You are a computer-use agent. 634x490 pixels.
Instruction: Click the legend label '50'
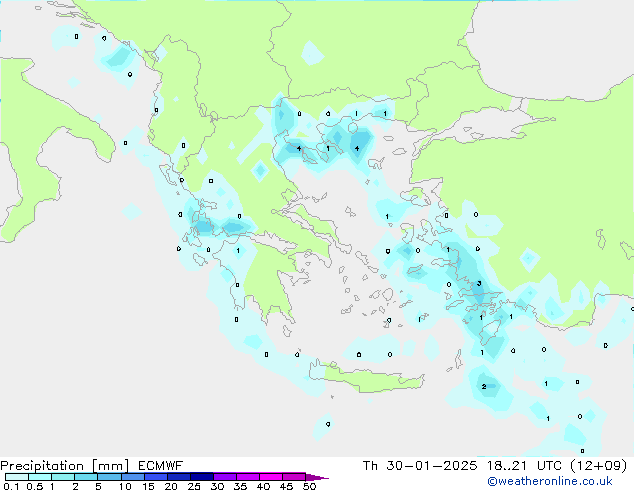pos(309,486)
